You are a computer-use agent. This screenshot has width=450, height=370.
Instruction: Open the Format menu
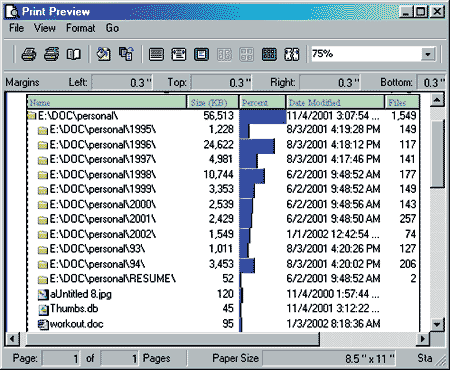[80, 28]
